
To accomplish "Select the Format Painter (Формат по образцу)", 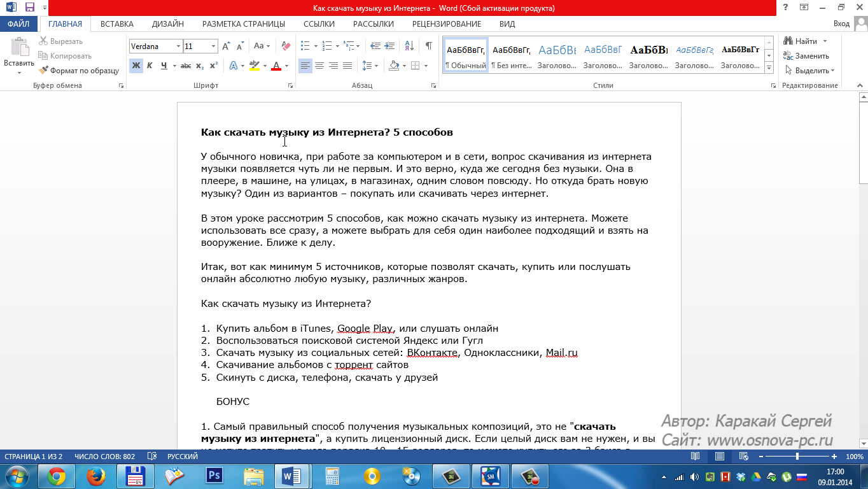I will (x=79, y=71).
